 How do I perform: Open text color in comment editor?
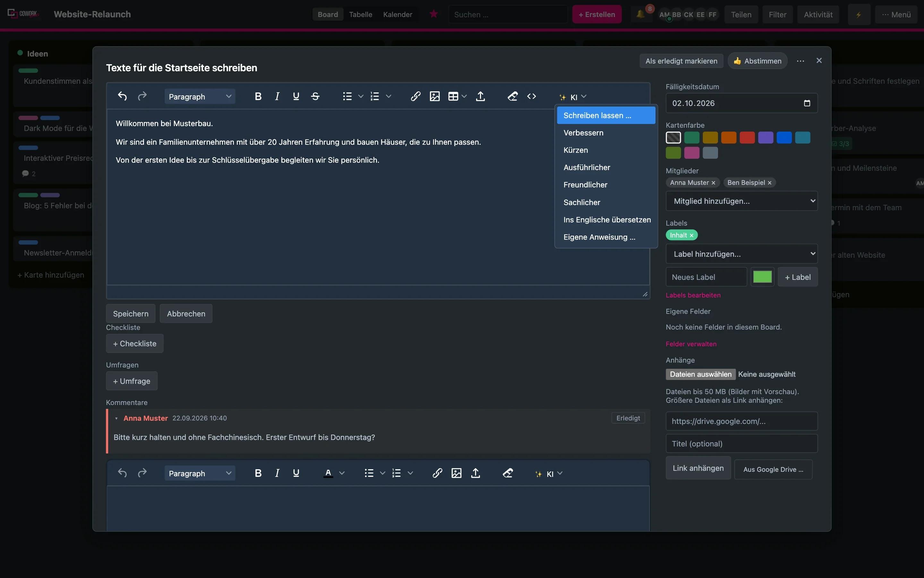point(328,473)
